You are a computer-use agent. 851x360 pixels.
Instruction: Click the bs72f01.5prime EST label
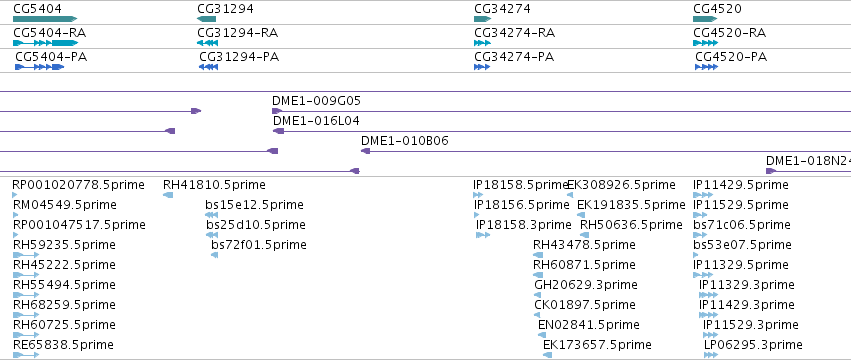pos(259,245)
